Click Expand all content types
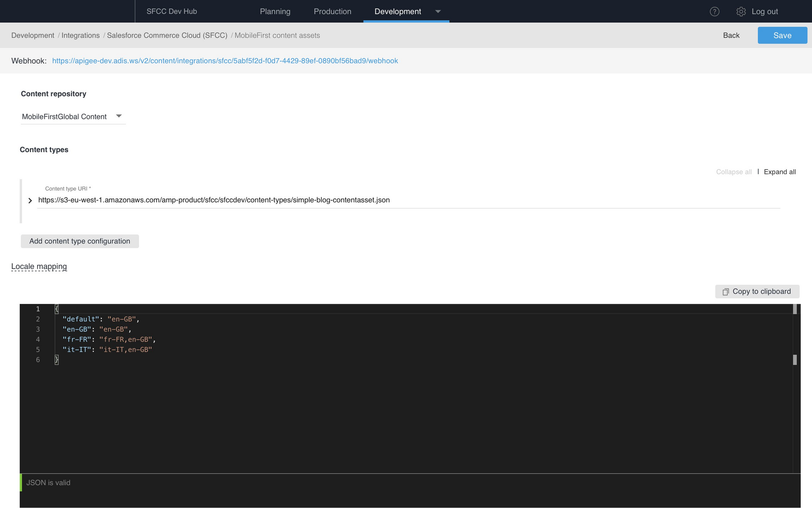Viewport: 812px width, 508px height. point(780,172)
